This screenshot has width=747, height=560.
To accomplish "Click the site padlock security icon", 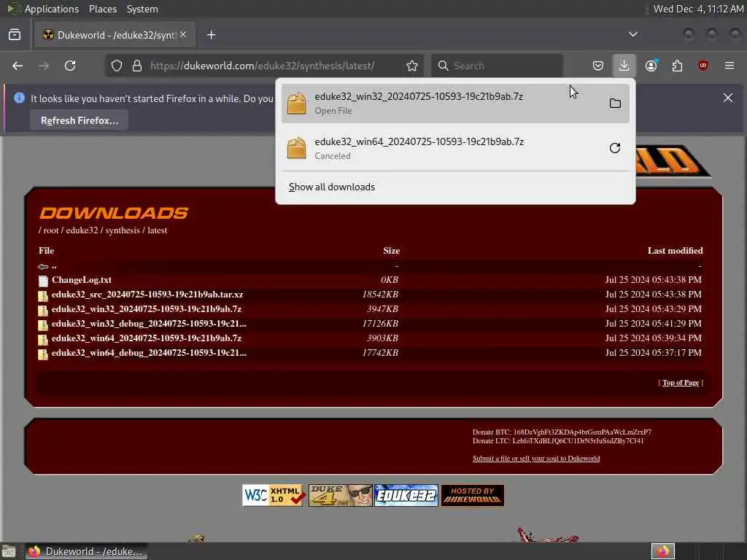I will (137, 66).
